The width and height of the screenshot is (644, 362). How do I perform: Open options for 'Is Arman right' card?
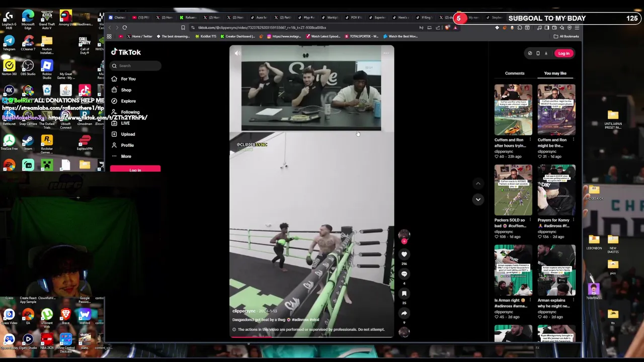(530, 300)
